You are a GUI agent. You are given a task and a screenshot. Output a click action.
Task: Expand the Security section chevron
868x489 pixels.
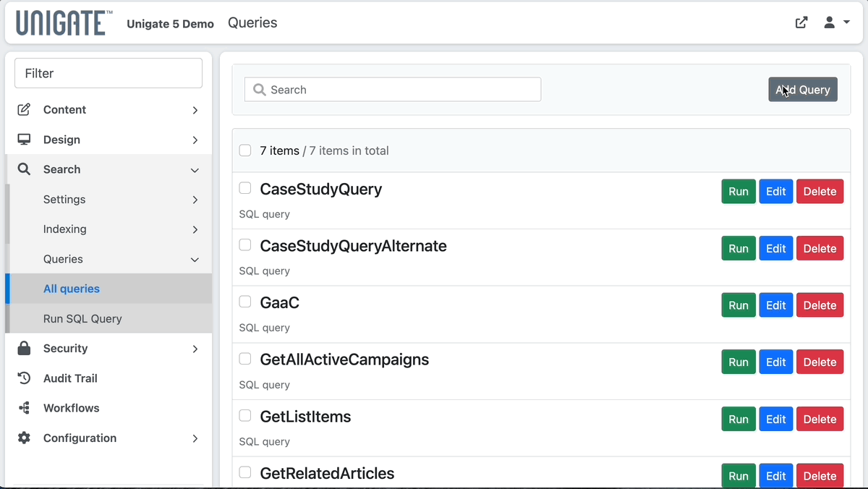[x=195, y=349]
